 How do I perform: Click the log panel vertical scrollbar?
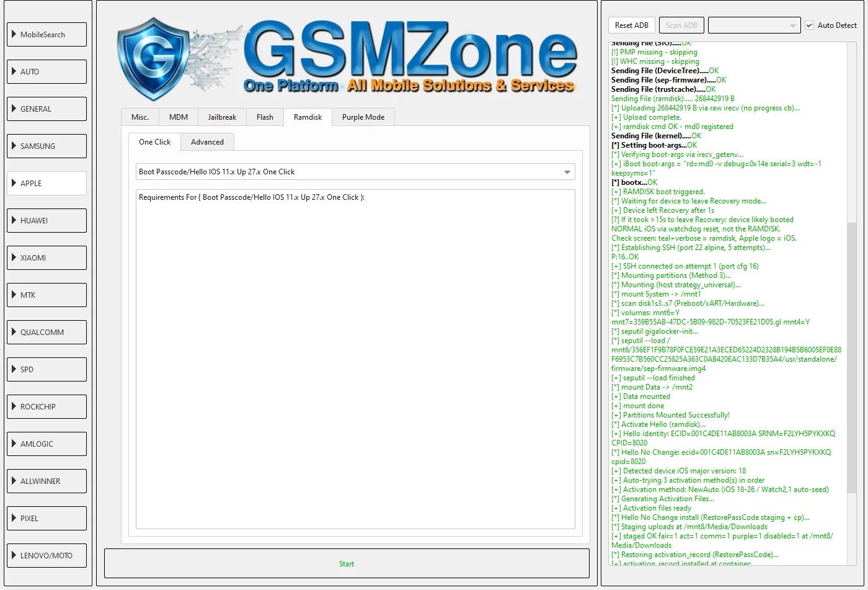tap(852, 359)
